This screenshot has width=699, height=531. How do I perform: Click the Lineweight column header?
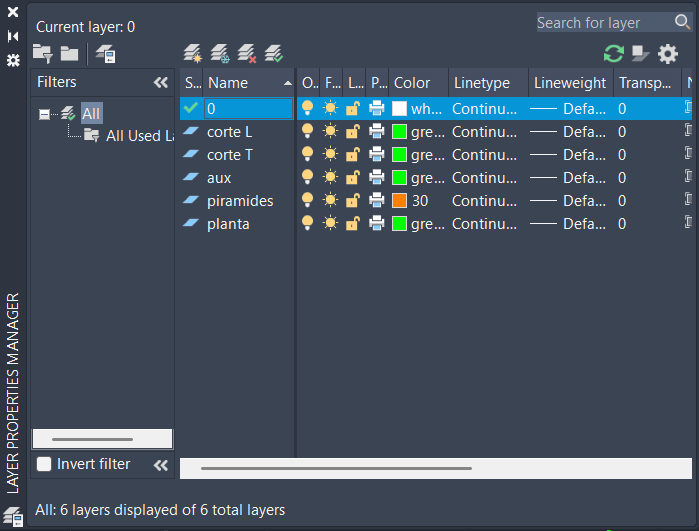569,83
